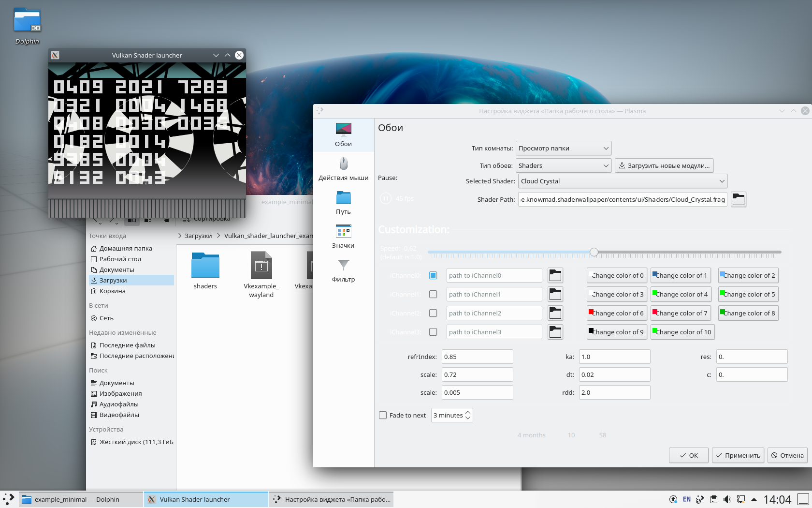Click the KDE Connect/browser integration tray icon

[x=700, y=499]
